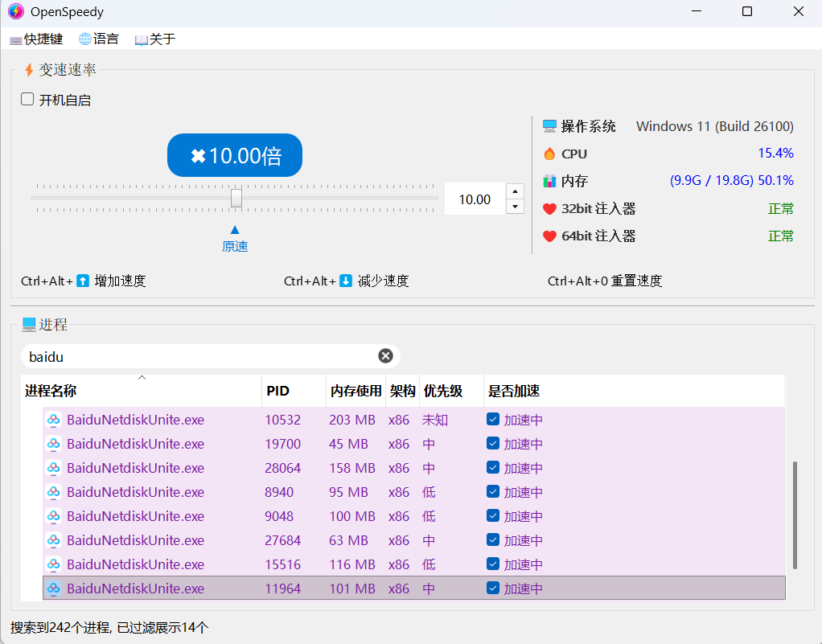Screen dimensions: 822x644
Task: Click the monitor icon beside operating system
Action: [549, 126]
